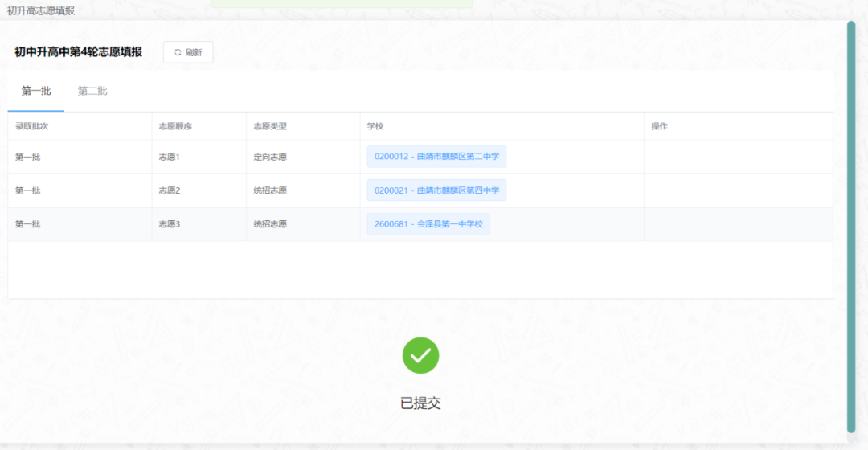Select the 志愿2 cell in the table
This screenshot has height=450, width=868.
[170, 190]
